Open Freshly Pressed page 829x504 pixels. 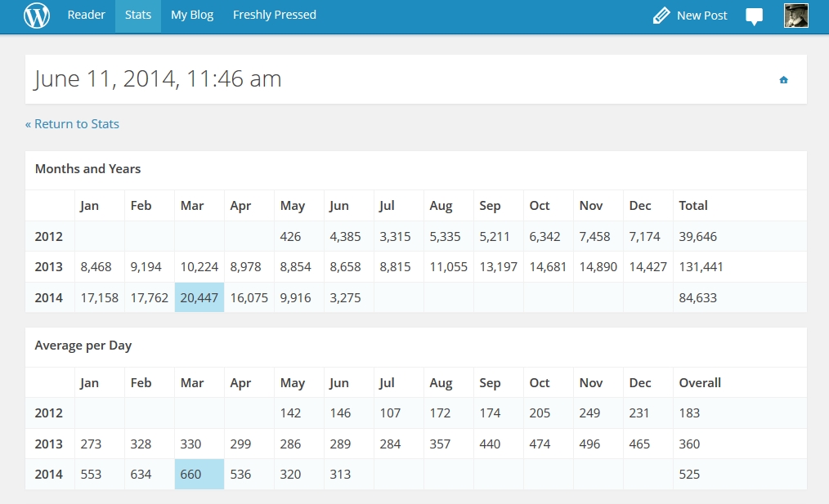[x=275, y=16]
